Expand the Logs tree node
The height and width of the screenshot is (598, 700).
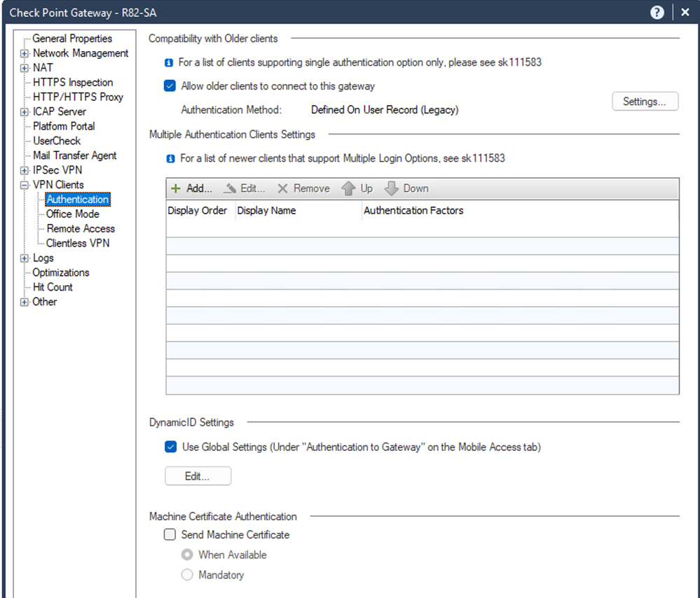point(24,258)
